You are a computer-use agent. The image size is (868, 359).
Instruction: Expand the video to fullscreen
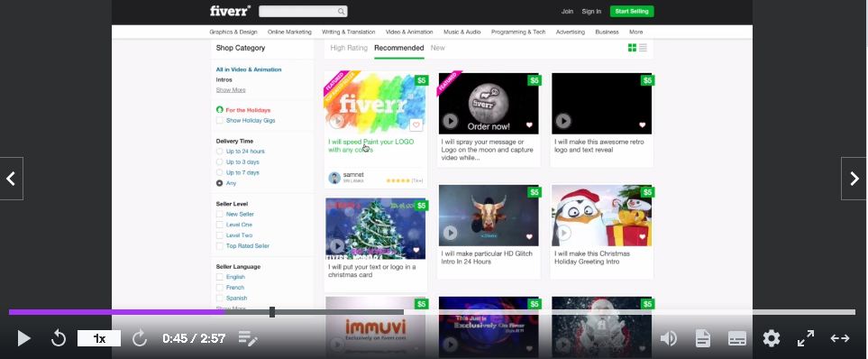pyautogui.click(x=806, y=338)
